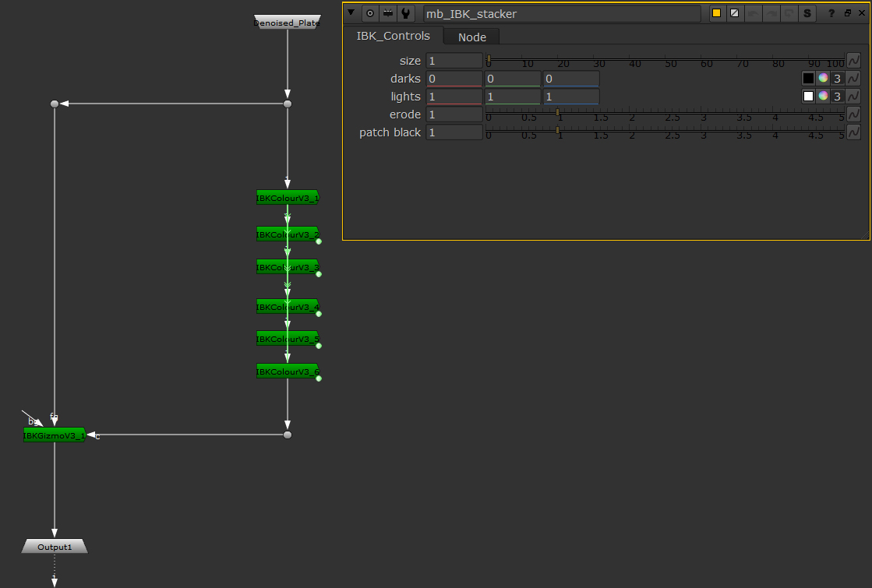Click the S script button in the panel header
This screenshot has width=872, height=588.
click(x=807, y=13)
